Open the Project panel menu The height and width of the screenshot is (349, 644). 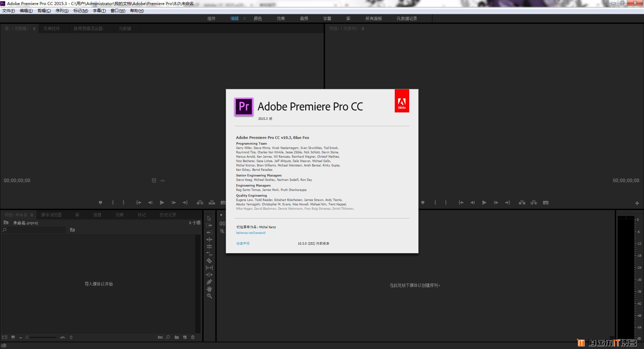pyautogui.click(x=32, y=215)
